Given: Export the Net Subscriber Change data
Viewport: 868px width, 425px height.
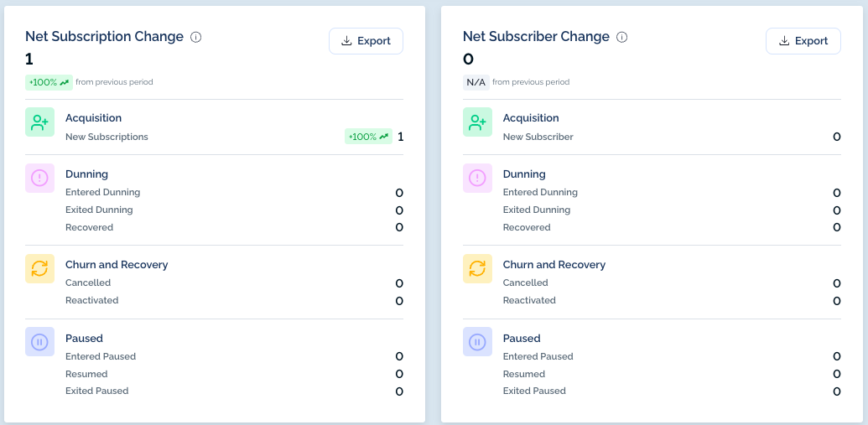Looking at the screenshot, I should pyautogui.click(x=803, y=41).
